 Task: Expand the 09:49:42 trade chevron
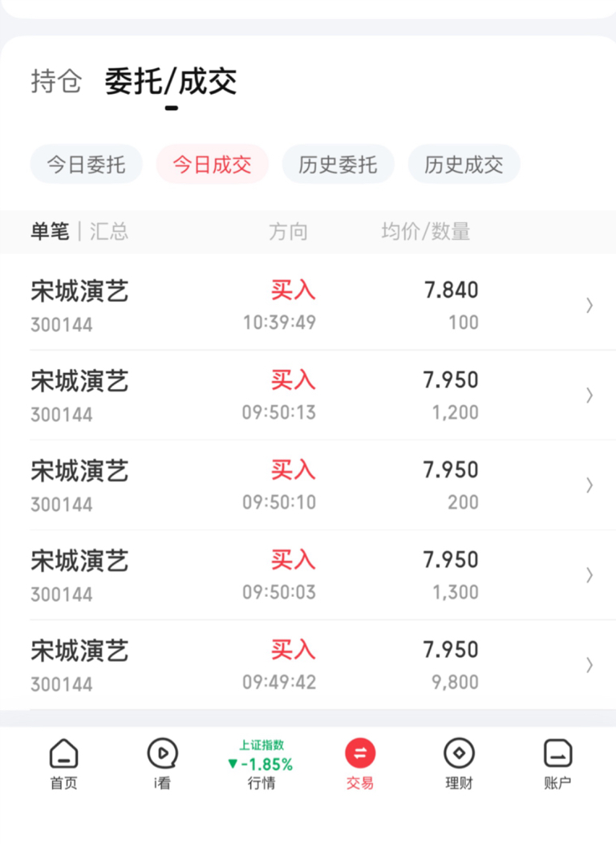590,664
